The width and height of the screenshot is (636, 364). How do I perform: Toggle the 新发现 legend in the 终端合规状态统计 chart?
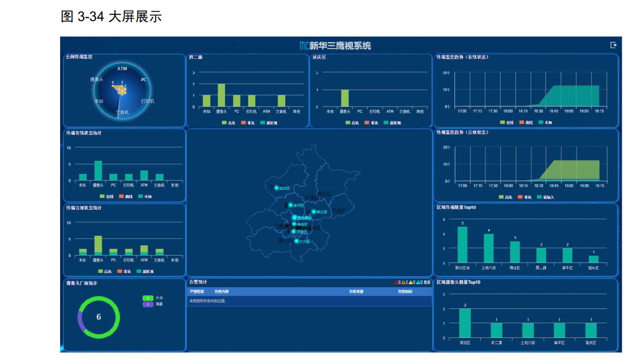coord(145,271)
